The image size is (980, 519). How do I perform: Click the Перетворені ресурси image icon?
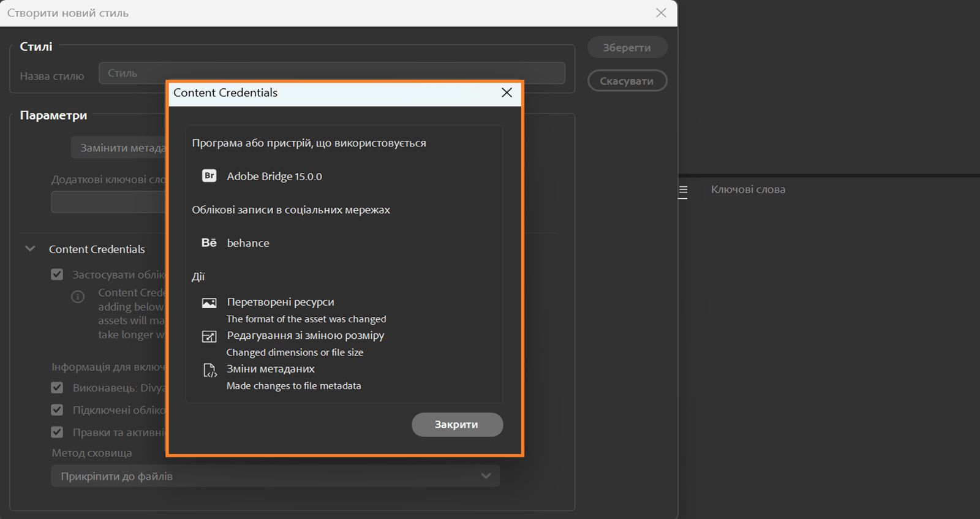(209, 303)
